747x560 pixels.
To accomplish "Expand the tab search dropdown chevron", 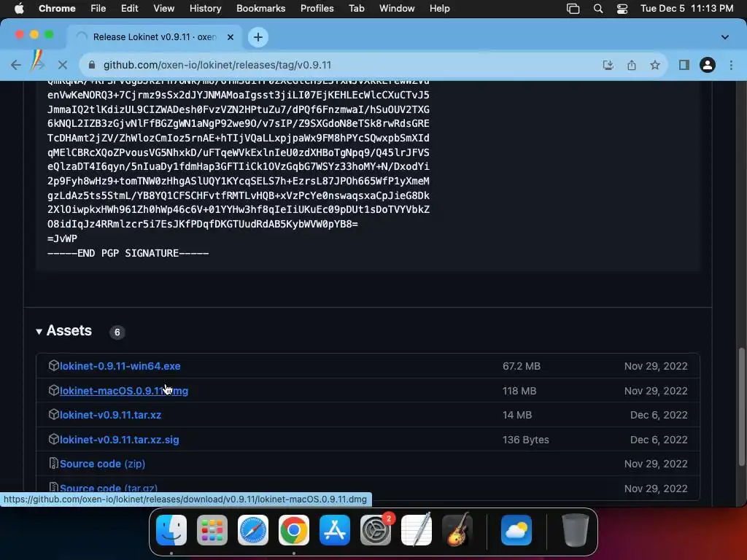I will [x=724, y=37].
